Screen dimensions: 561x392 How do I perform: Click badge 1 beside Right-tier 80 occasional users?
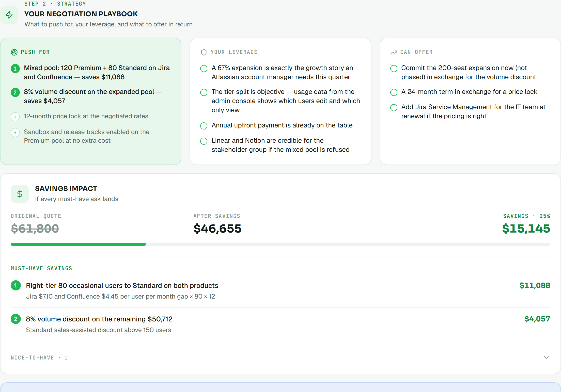(16, 285)
